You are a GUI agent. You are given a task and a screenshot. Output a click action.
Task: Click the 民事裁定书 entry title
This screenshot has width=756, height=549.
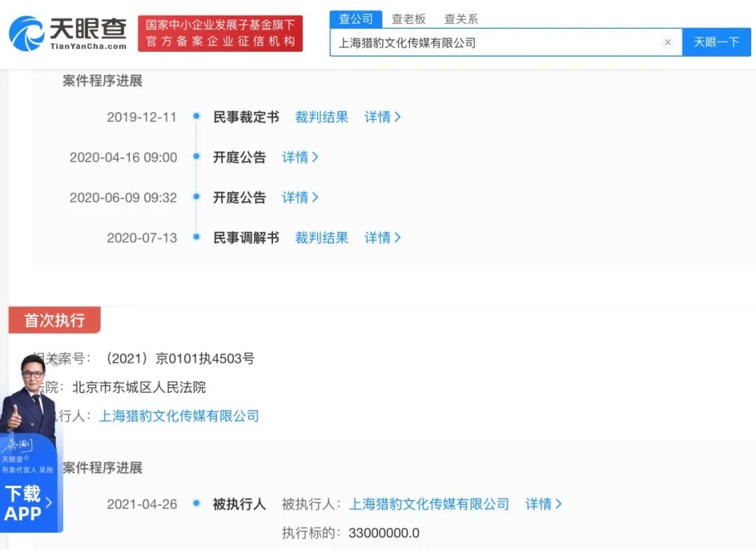[x=246, y=117]
